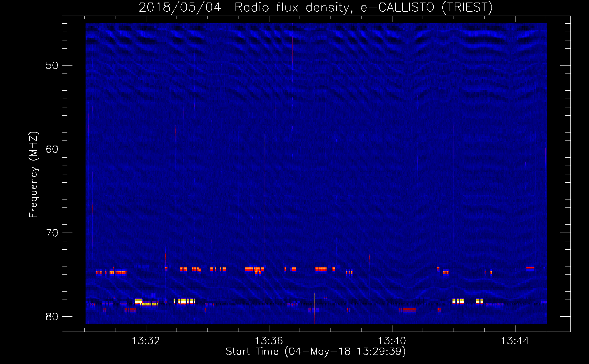589x364 pixels.
Task: Click the time tick label '13:32'
Action: click(146, 341)
